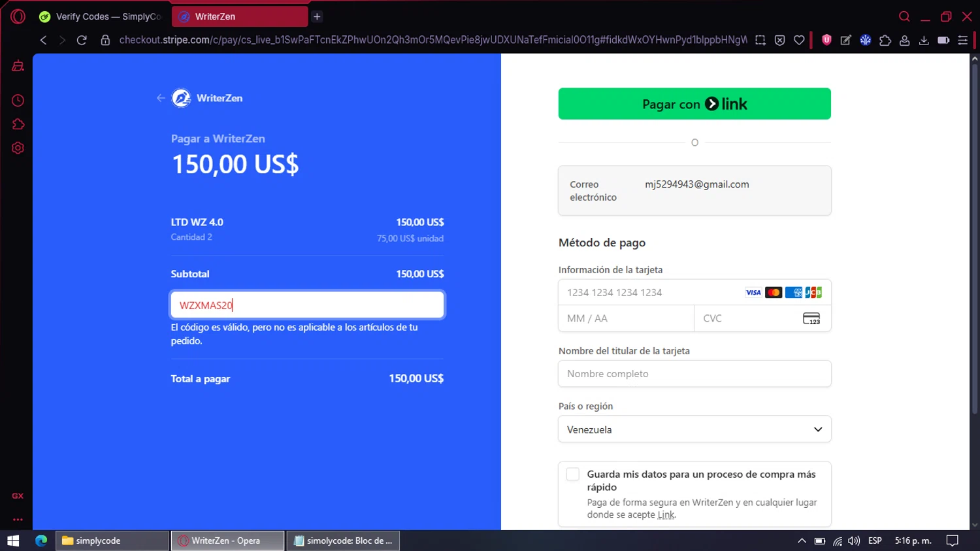Add page to bookmarks heart icon
The image size is (980, 551).
click(x=799, y=40)
